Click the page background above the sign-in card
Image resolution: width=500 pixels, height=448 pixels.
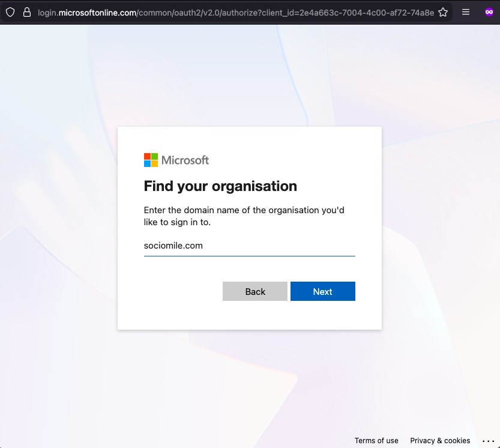point(249,78)
